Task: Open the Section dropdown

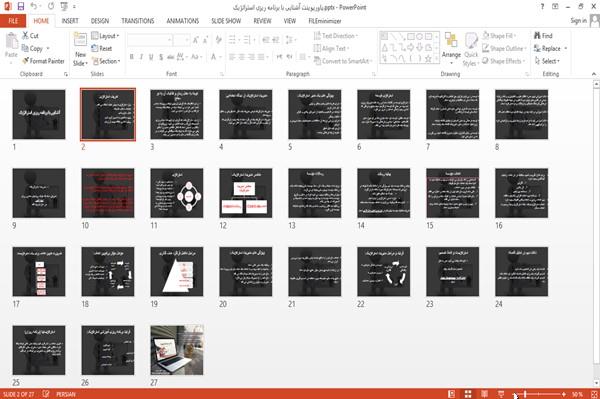Action: pyautogui.click(x=106, y=61)
